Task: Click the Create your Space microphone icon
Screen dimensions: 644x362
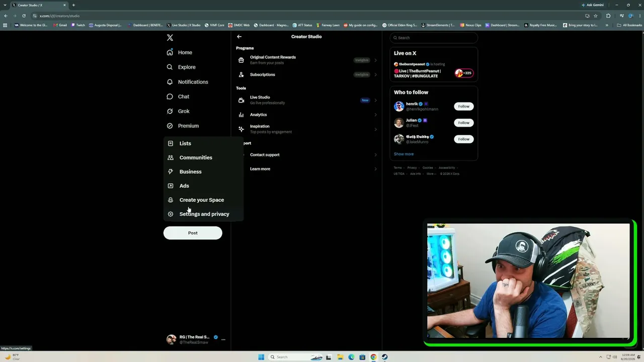Action: pos(171,200)
